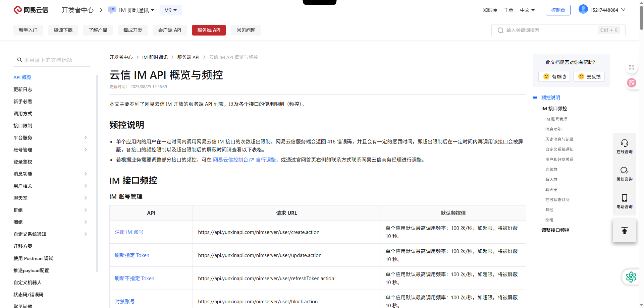Click the 刷新指定 Token API link
Screen dimensions: 644x308
point(132,255)
